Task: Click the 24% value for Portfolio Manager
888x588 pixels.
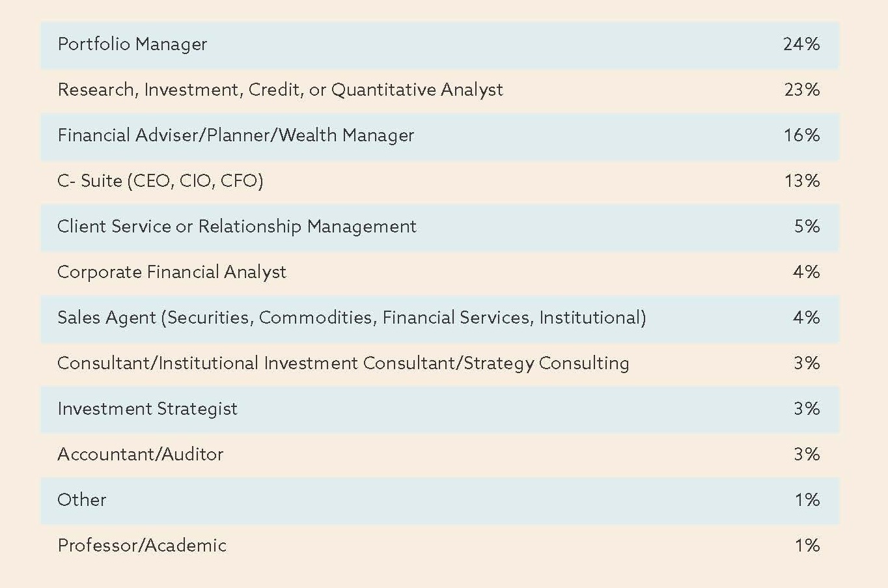Action: coord(801,44)
